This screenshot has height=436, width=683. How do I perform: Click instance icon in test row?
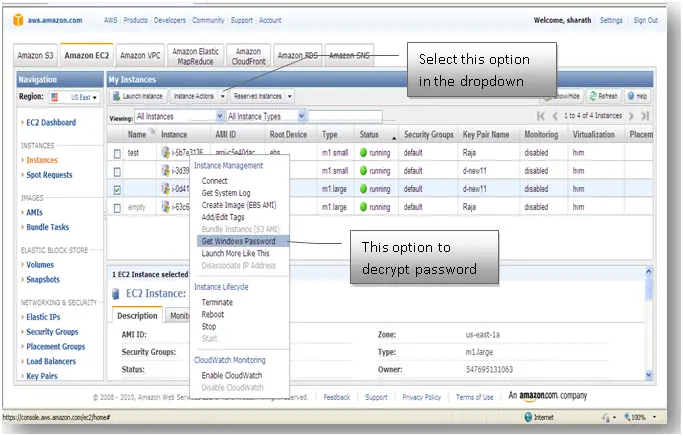coord(166,152)
